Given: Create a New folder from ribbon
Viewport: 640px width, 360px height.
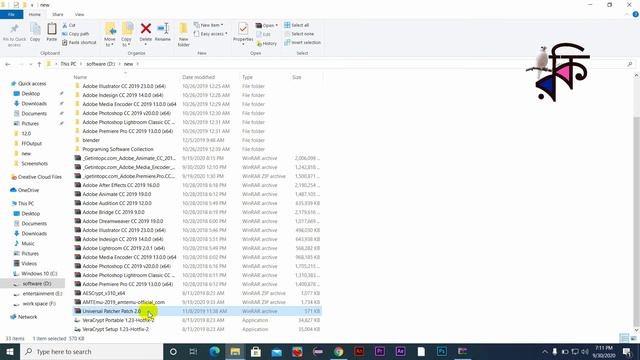Looking at the screenshot, I should 184,34.
